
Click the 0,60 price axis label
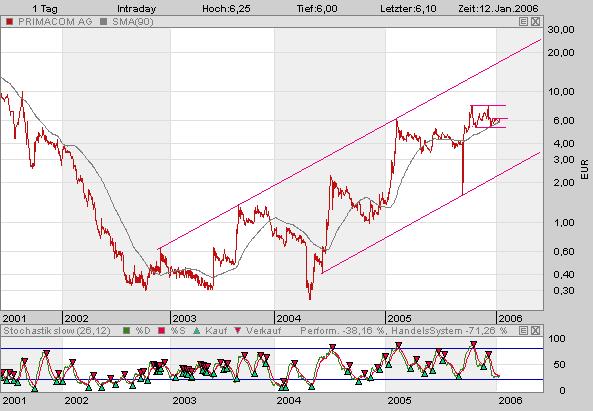pyautogui.click(x=564, y=251)
